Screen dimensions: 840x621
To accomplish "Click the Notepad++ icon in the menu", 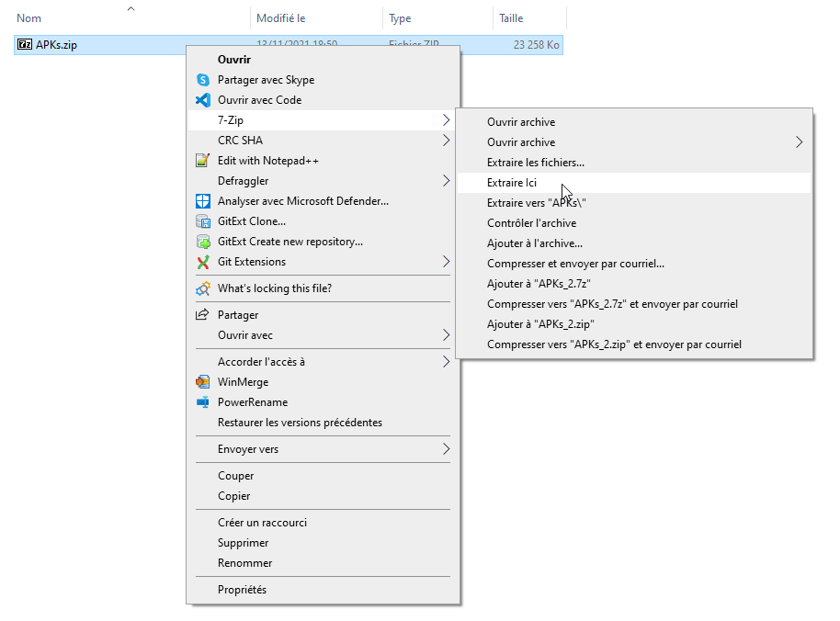I will pyautogui.click(x=203, y=161).
